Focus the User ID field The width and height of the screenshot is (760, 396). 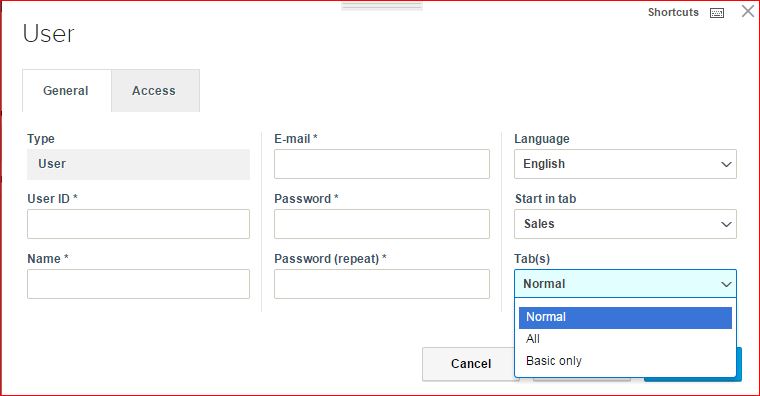tap(138, 224)
